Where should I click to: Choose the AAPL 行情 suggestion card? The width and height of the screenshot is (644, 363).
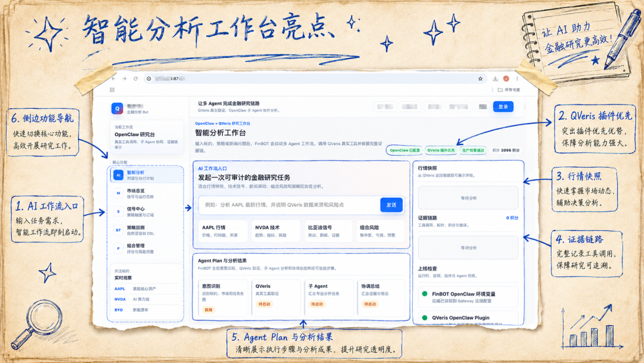point(223,231)
